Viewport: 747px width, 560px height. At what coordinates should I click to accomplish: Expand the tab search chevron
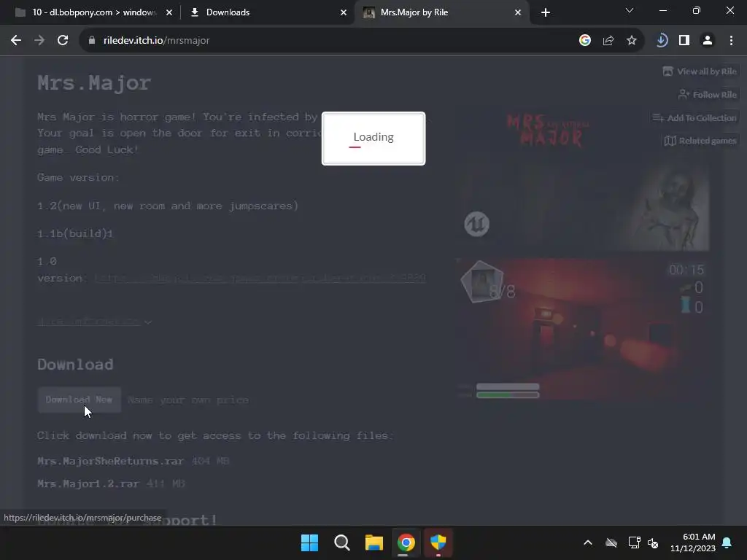(x=630, y=10)
